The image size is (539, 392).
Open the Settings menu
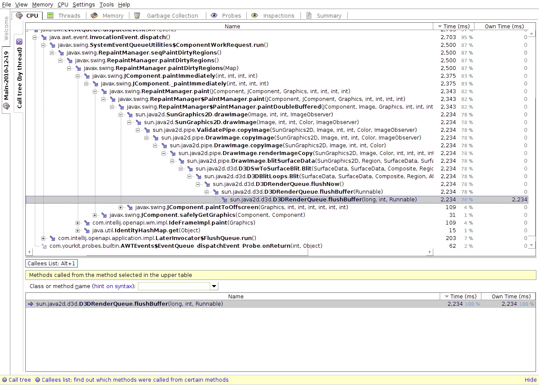83,4
